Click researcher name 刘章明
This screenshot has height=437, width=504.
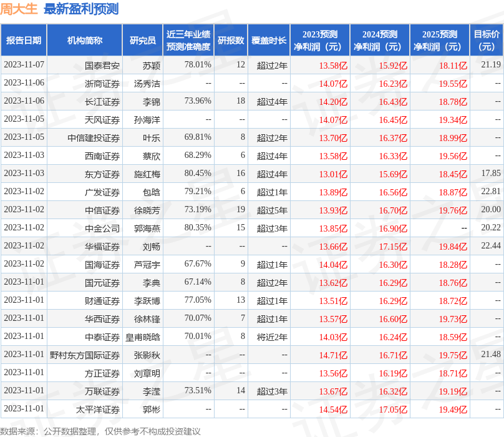147,373
